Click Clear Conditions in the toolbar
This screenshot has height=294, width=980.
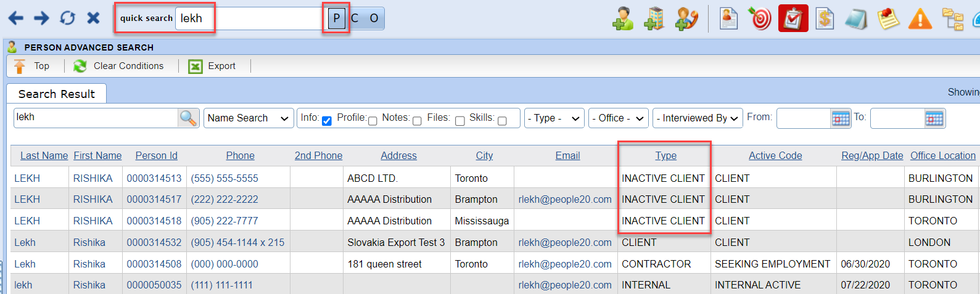click(118, 66)
